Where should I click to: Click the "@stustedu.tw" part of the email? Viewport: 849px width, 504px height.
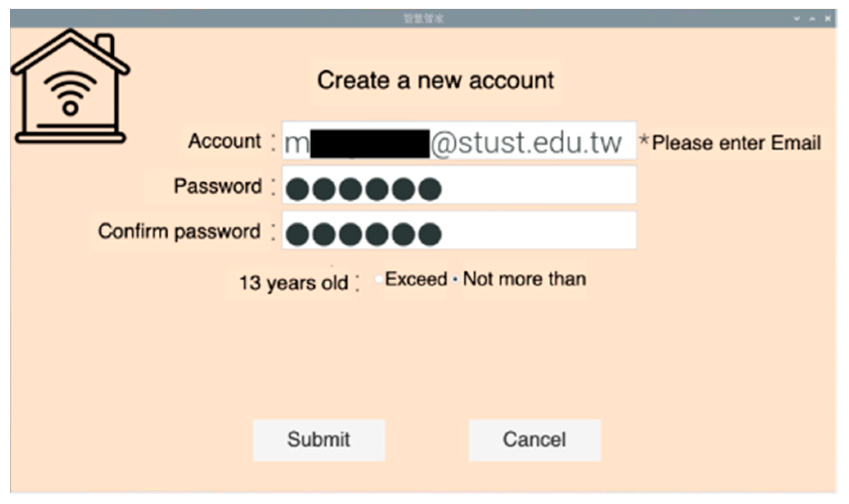pyautogui.click(x=526, y=143)
